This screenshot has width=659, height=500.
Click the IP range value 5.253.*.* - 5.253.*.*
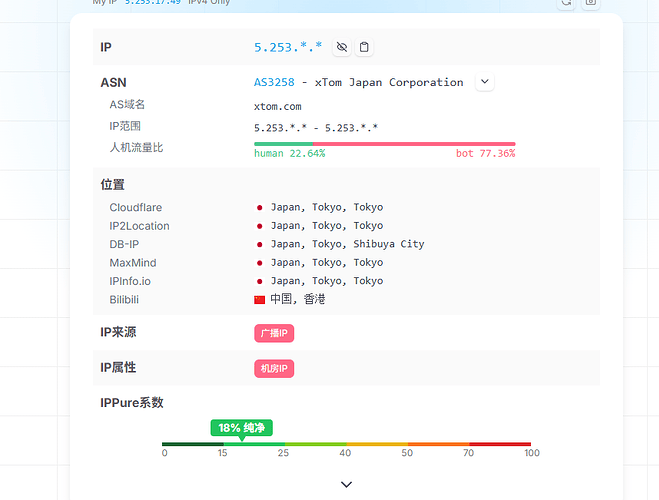316,127
